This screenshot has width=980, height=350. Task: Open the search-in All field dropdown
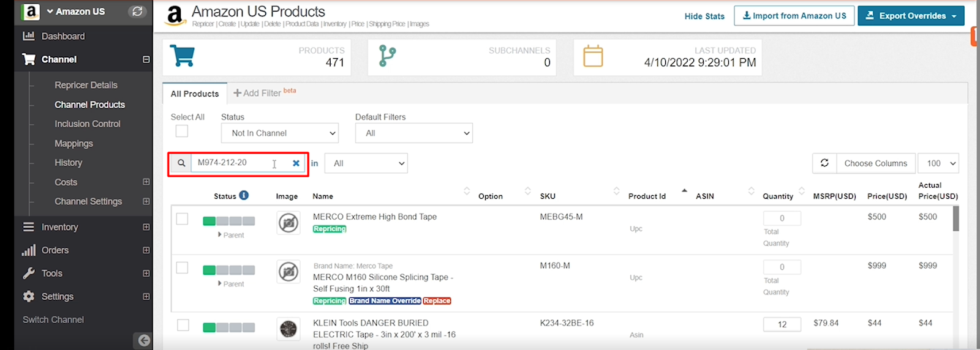[366, 163]
